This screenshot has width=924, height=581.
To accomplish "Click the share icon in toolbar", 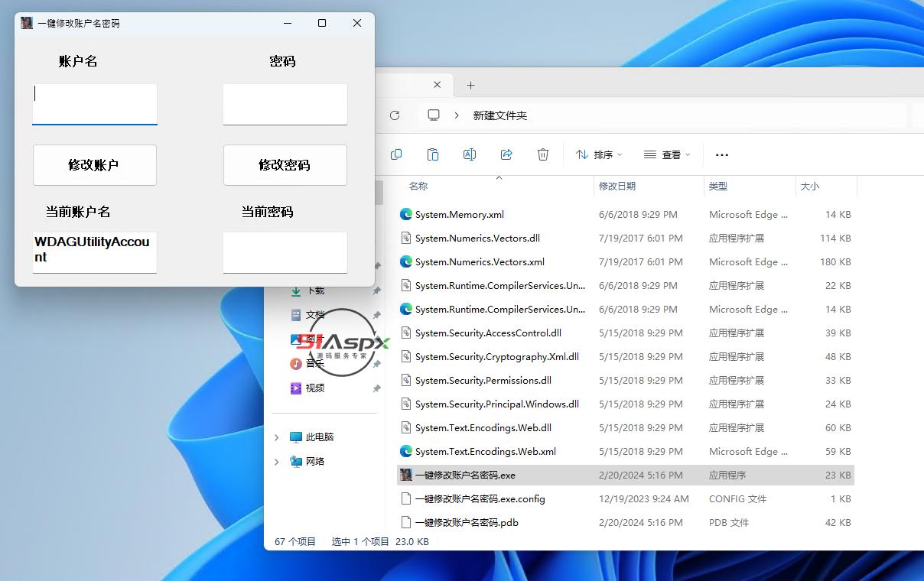I will coord(506,154).
